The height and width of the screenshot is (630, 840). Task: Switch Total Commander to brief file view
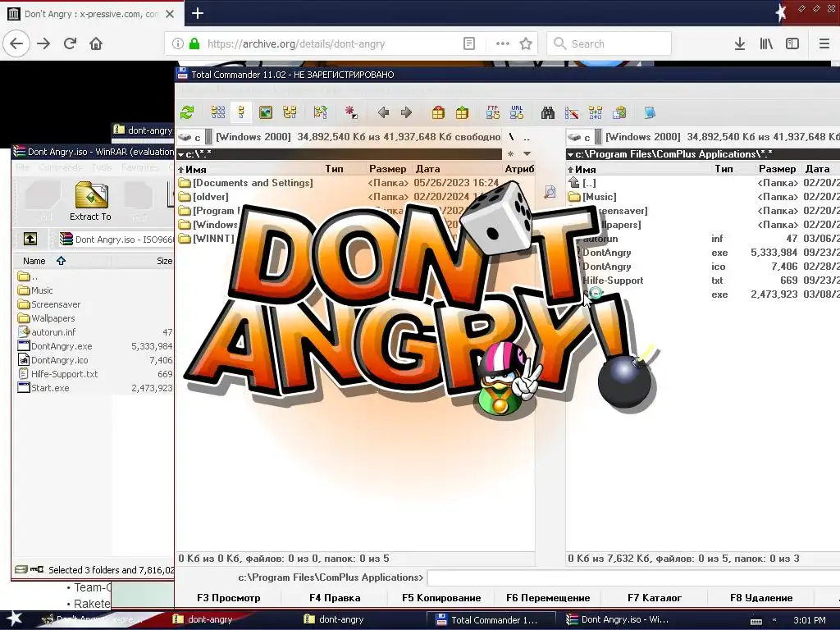pyautogui.click(x=218, y=112)
